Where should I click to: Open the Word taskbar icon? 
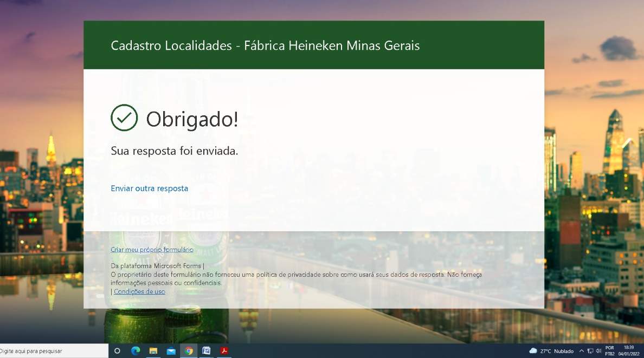[206, 351]
